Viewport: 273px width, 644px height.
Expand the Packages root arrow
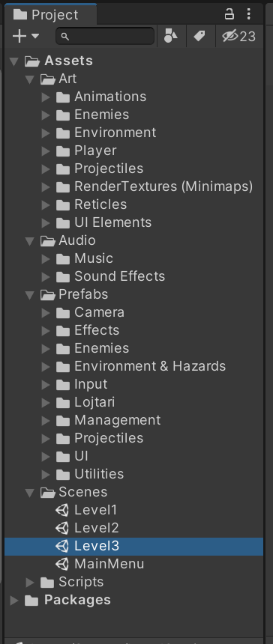14,601
